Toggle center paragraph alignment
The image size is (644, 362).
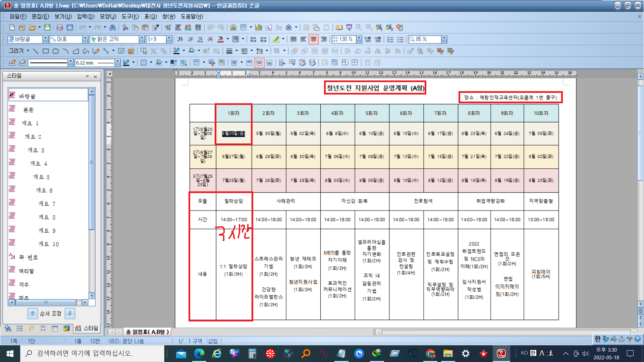tap(313, 39)
